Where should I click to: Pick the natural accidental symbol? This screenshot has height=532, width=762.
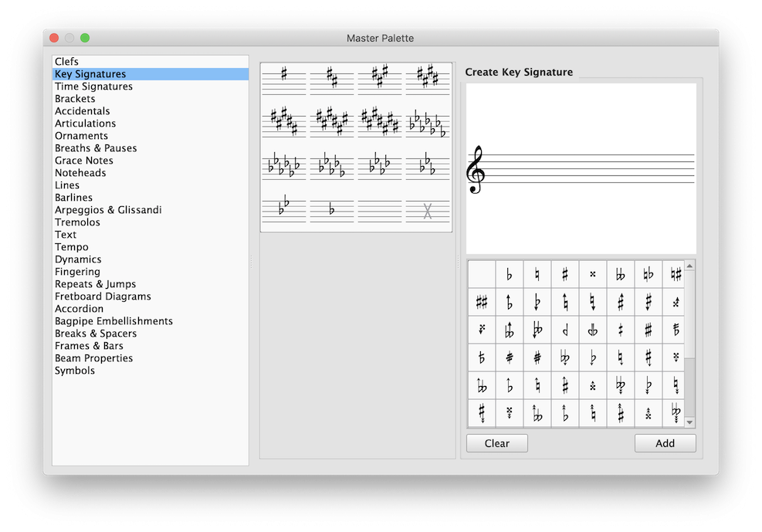[x=537, y=274]
